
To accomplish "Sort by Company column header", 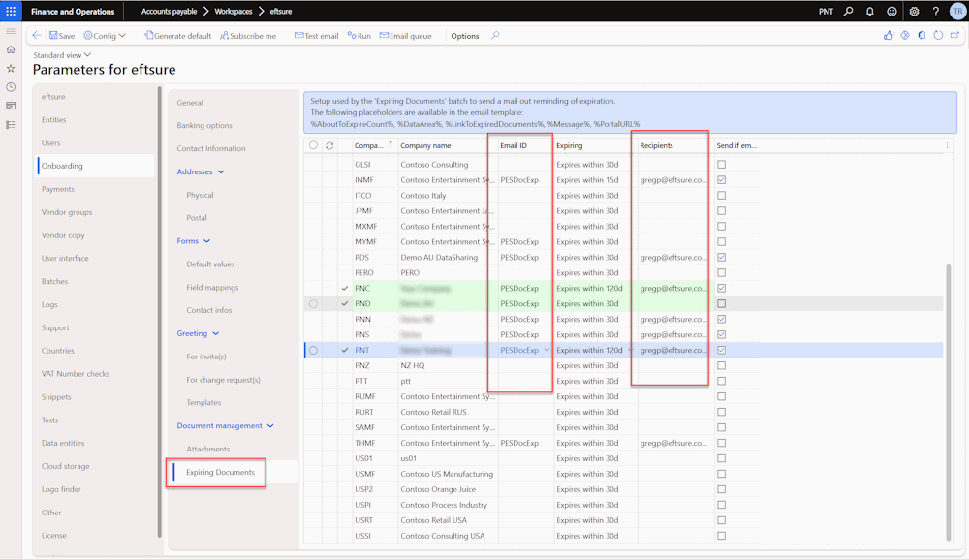I will pos(369,146).
